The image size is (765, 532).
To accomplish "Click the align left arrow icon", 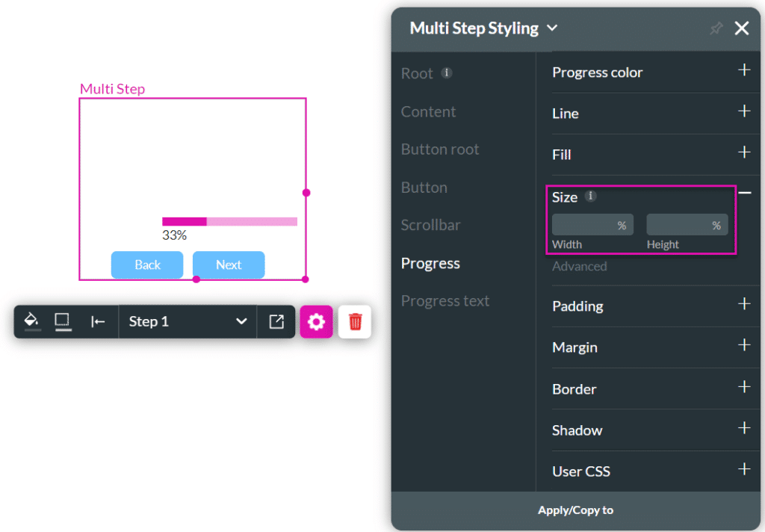I will [x=98, y=321].
